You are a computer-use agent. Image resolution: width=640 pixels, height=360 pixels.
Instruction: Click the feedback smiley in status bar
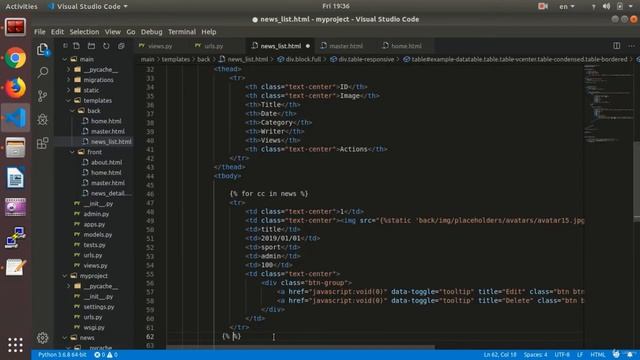pyautogui.click(x=616, y=354)
